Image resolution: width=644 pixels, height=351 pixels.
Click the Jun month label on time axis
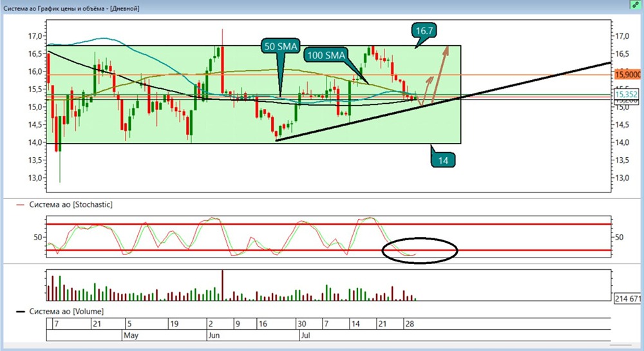click(x=214, y=336)
